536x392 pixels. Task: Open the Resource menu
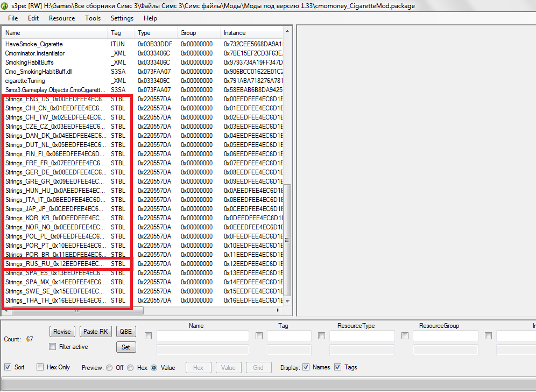pos(62,18)
